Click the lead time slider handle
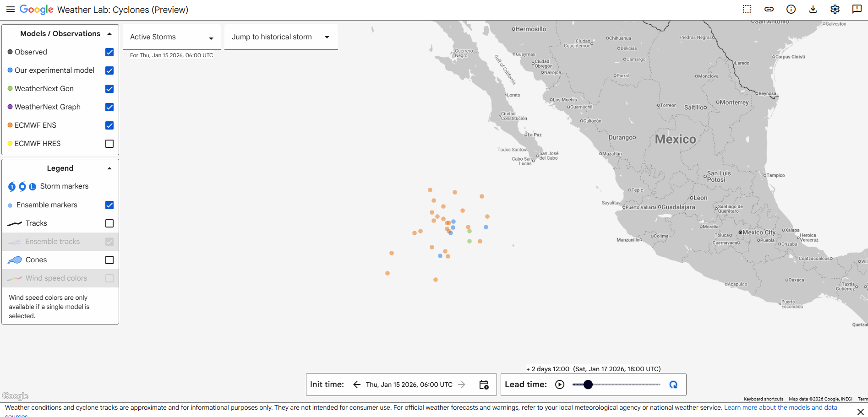Image resolution: width=868 pixels, height=417 pixels. pos(588,385)
